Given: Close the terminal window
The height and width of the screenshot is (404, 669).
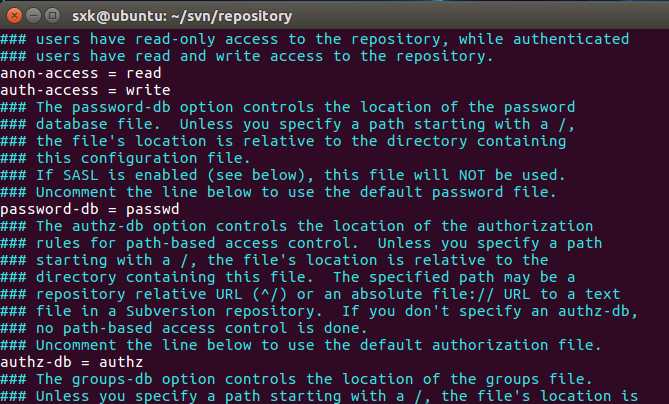Looking at the screenshot, I should click(x=13, y=13).
